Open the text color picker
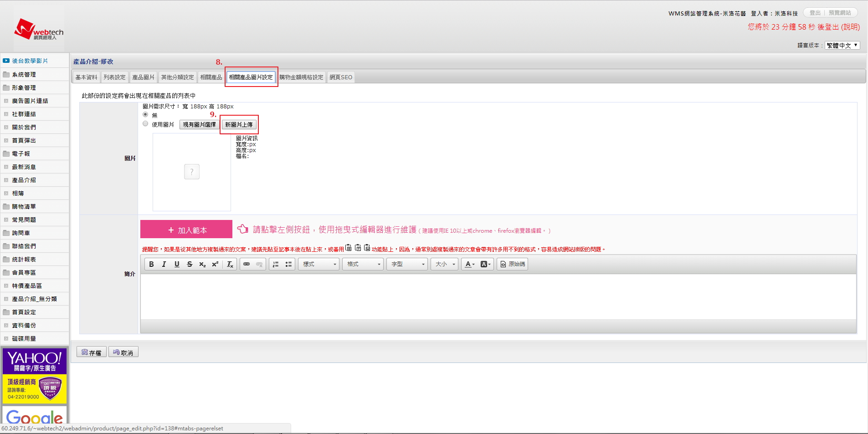 tap(469, 264)
